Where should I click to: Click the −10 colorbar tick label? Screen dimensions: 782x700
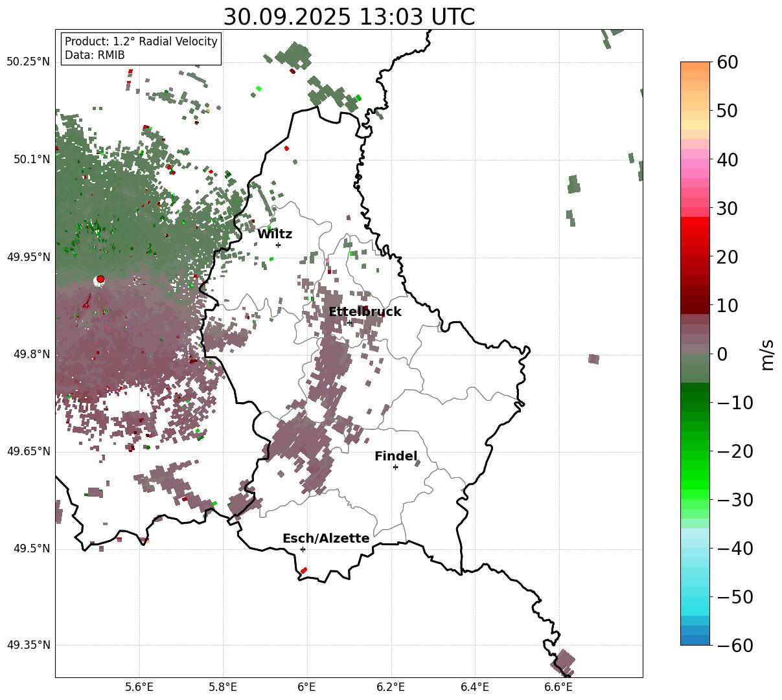click(735, 403)
